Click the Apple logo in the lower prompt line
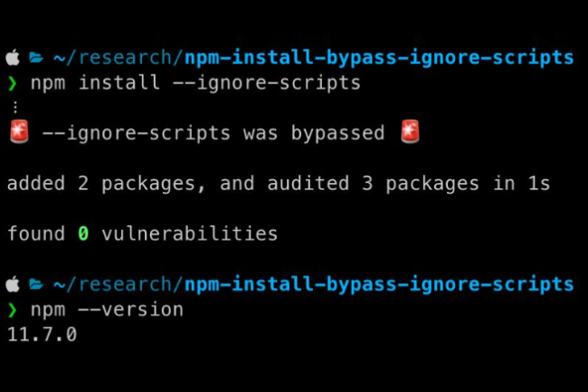 13,284
